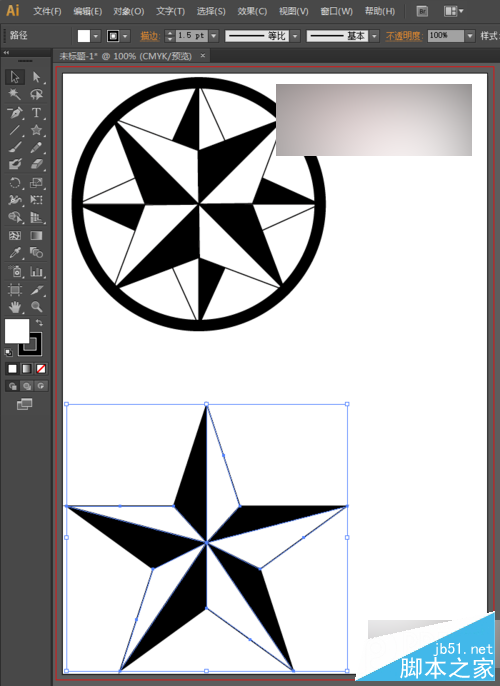Select the Perspective Grid tool
This screenshot has width=500, height=686.
pos(36,217)
